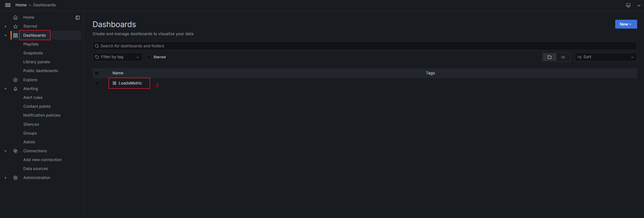This screenshot has width=644, height=218.
Task: Switch to folder view icon
Action: (549, 57)
